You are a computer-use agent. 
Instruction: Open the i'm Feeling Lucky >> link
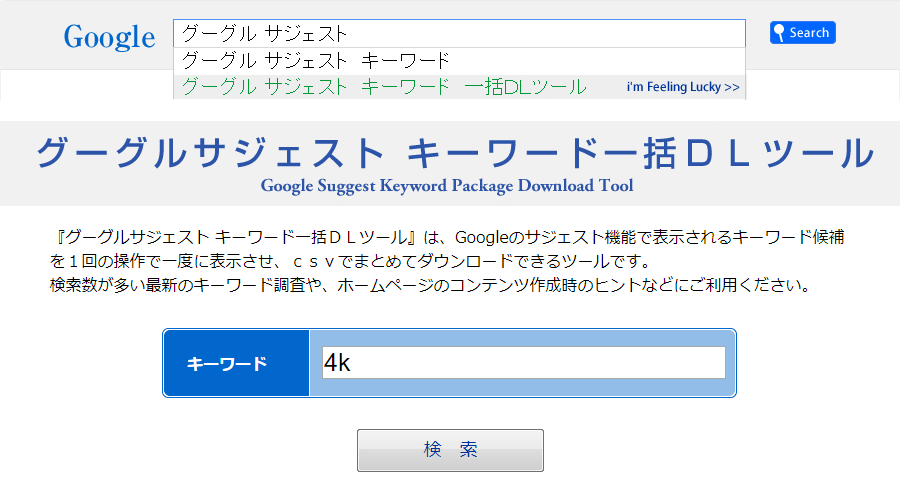click(683, 87)
